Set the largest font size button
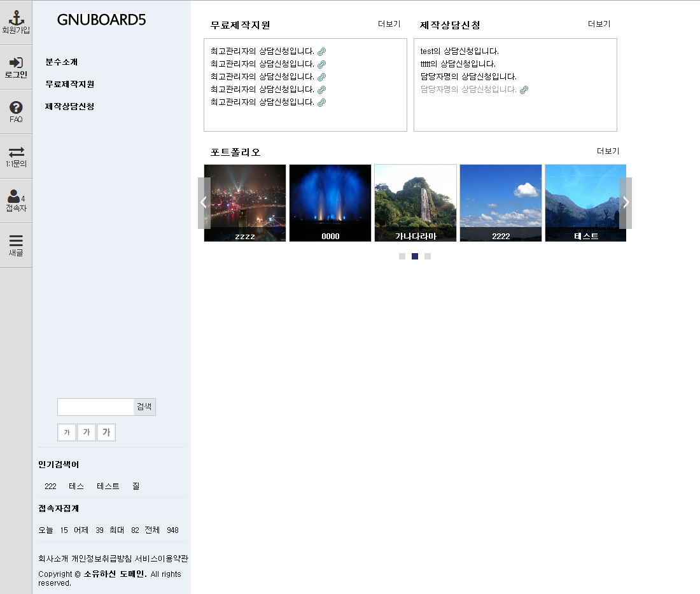 (x=106, y=432)
